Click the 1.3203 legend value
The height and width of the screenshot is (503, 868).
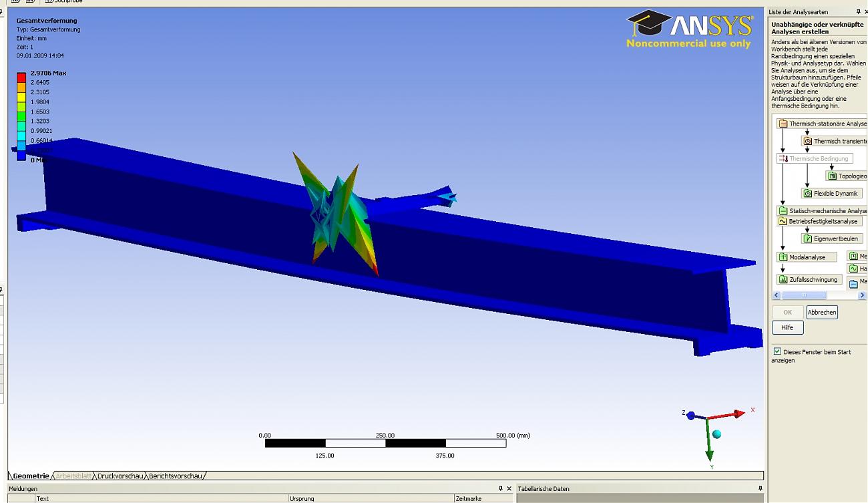tap(40, 121)
